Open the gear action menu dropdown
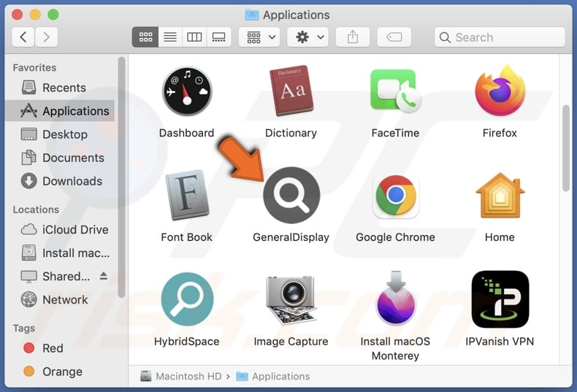This screenshot has height=392, width=577. pos(308,36)
